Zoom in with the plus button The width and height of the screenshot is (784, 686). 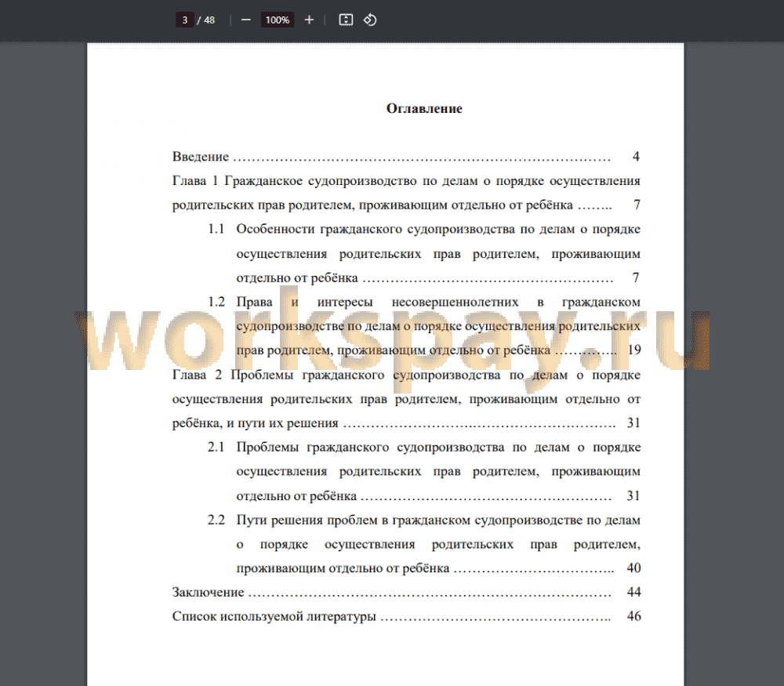coord(309,20)
